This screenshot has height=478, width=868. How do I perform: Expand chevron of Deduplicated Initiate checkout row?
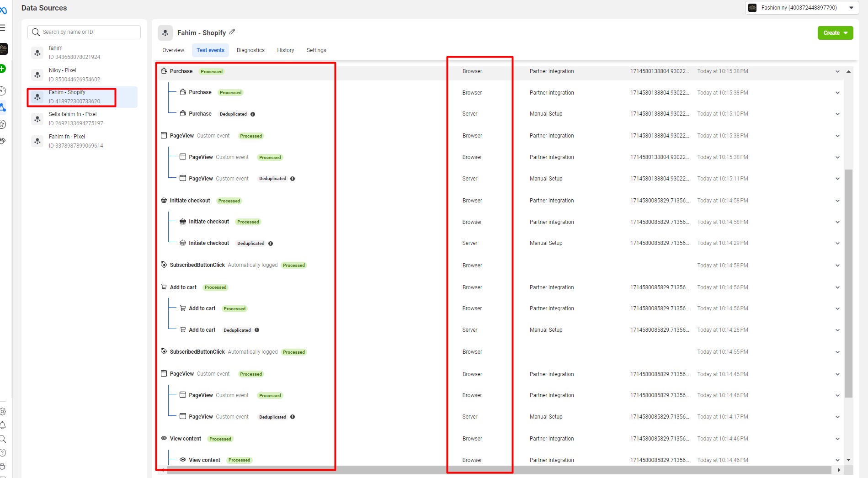click(837, 244)
